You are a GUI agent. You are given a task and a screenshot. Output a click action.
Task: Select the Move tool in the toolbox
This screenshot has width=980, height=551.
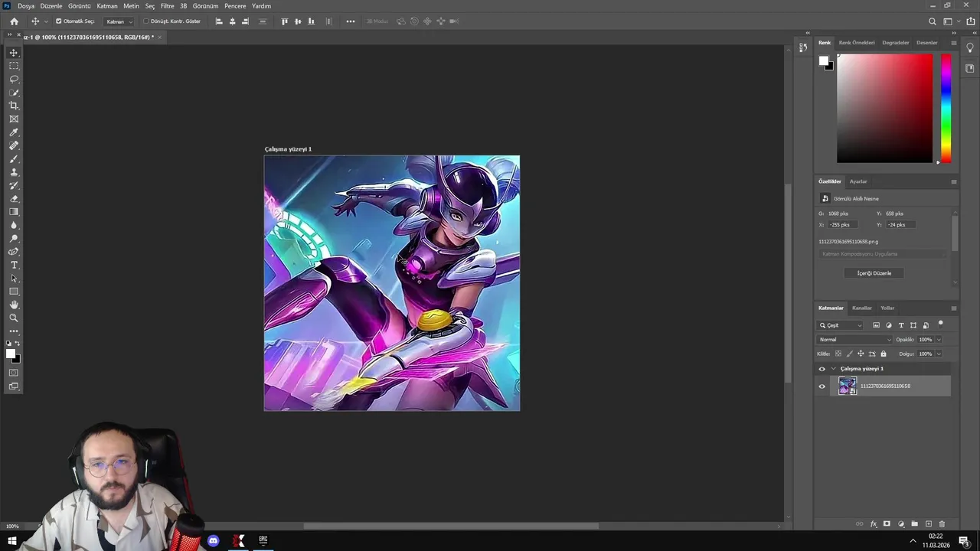point(14,53)
